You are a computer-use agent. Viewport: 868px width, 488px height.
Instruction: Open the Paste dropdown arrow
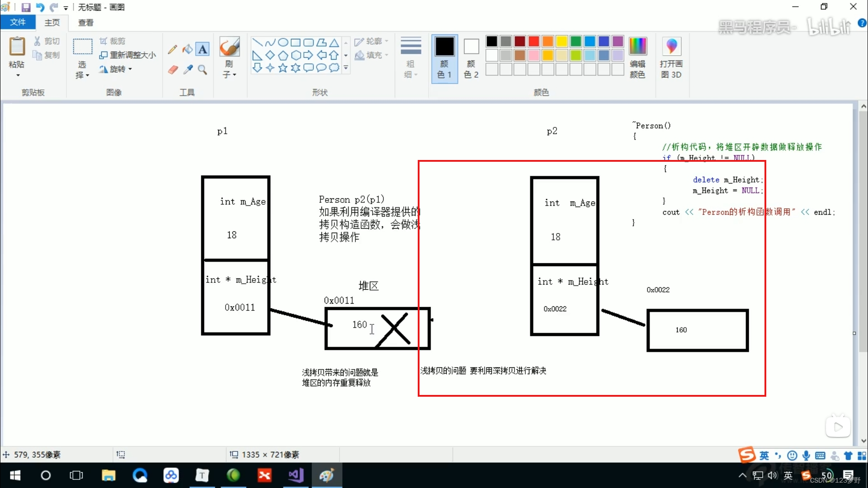[x=18, y=75]
